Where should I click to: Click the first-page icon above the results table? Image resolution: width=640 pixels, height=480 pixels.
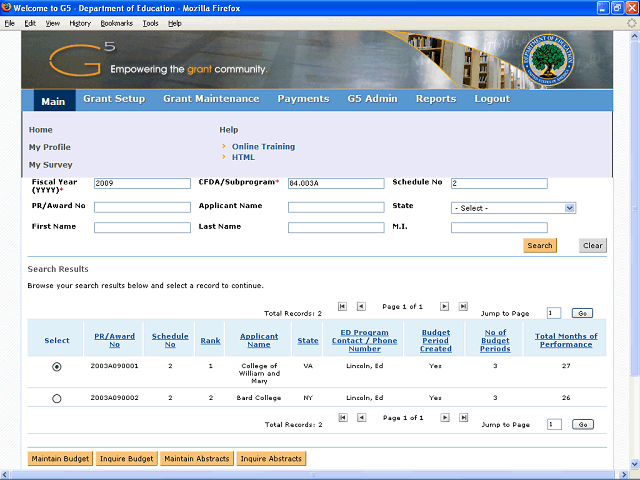342,306
